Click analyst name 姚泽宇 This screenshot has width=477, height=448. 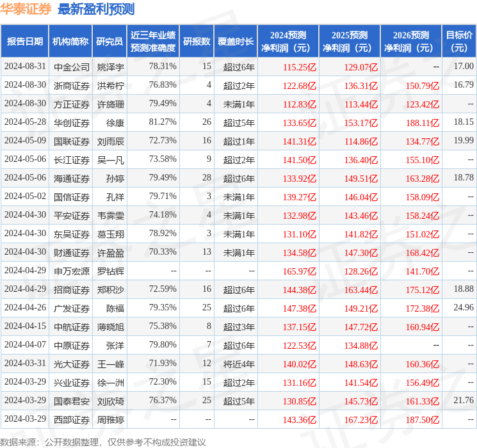pos(111,67)
